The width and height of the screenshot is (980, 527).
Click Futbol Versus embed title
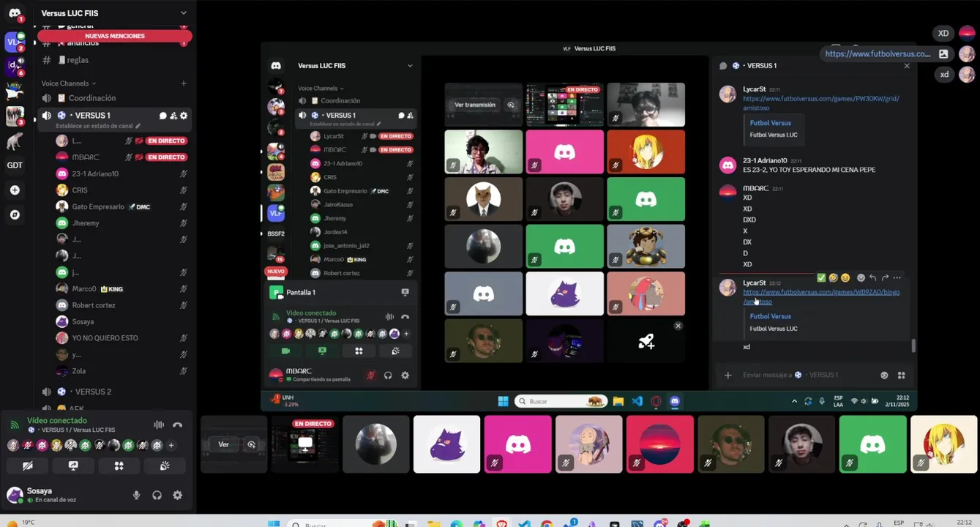point(770,316)
